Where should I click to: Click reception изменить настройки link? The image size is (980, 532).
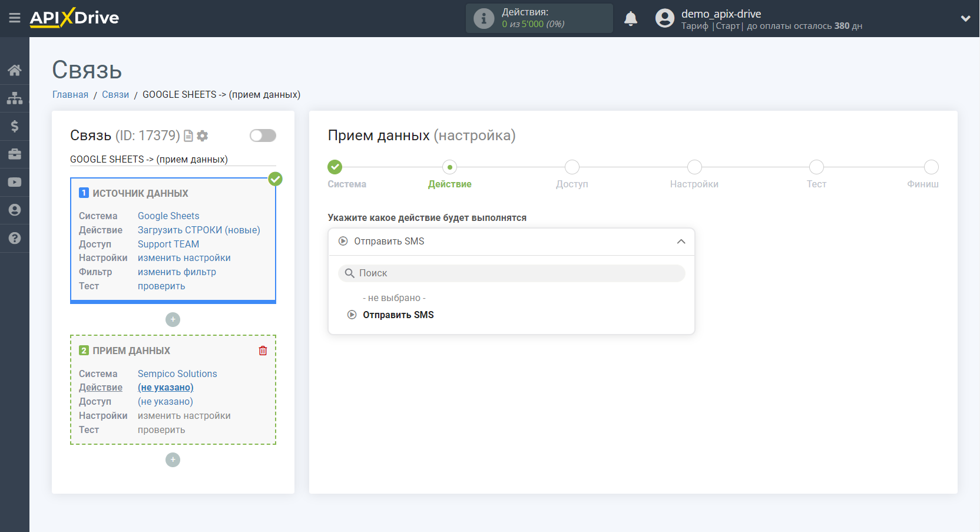(184, 415)
